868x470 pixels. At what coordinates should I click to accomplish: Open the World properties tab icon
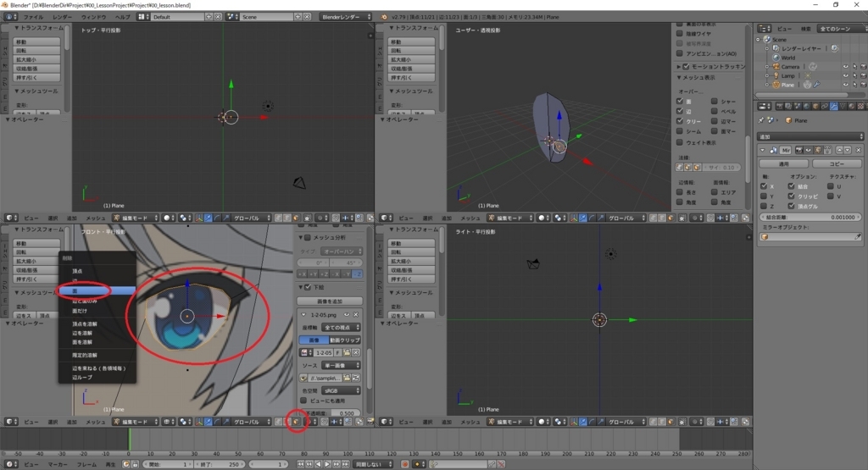(x=807, y=106)
